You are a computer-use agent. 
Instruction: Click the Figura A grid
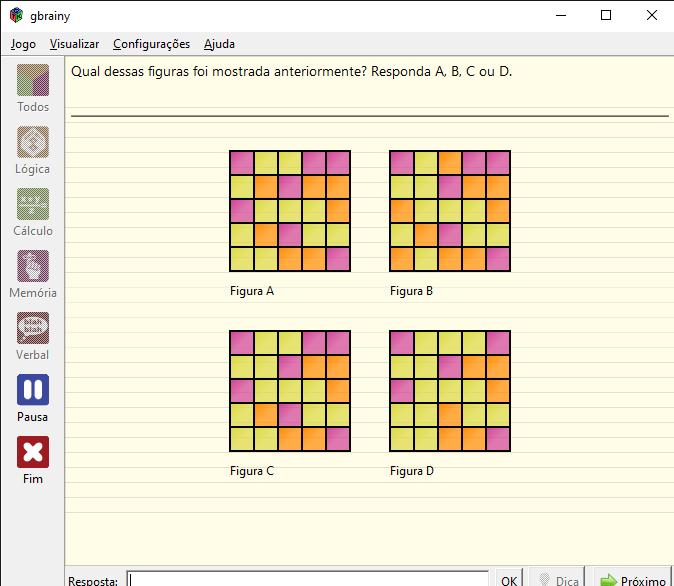pyautogui.click(x=290, y=211)
